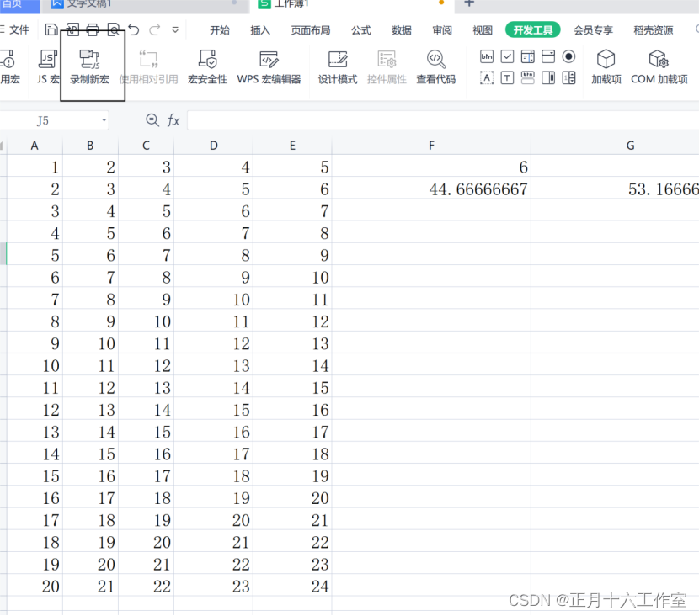Select cell F1 containing 6

point(431,167)
